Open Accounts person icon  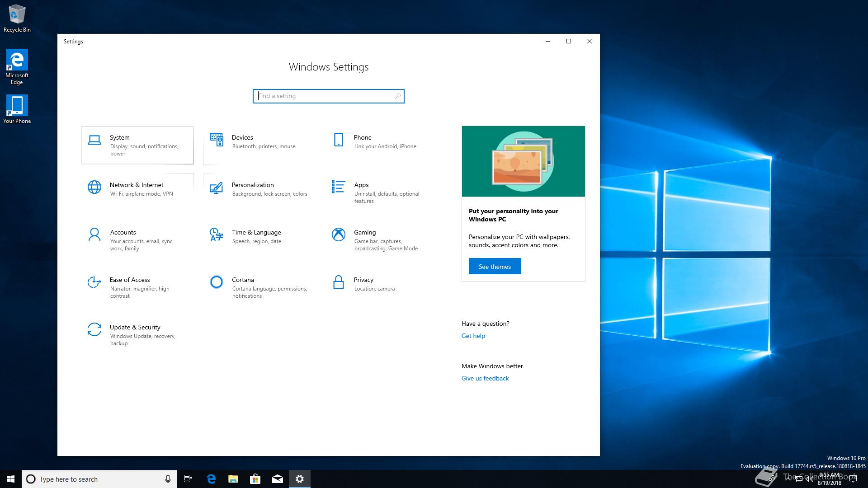[x=94, y=235]
